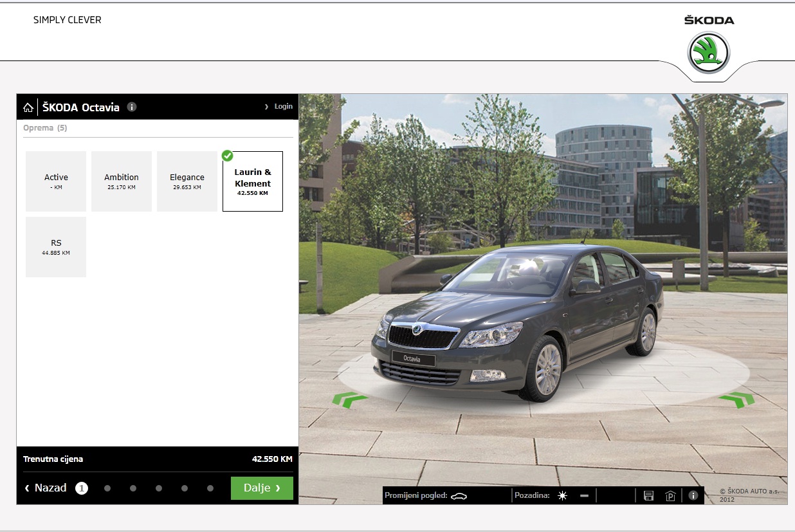
Task: Select the Laurin & Klement trim
Action: pyautogui.click(x=253, y=181)
